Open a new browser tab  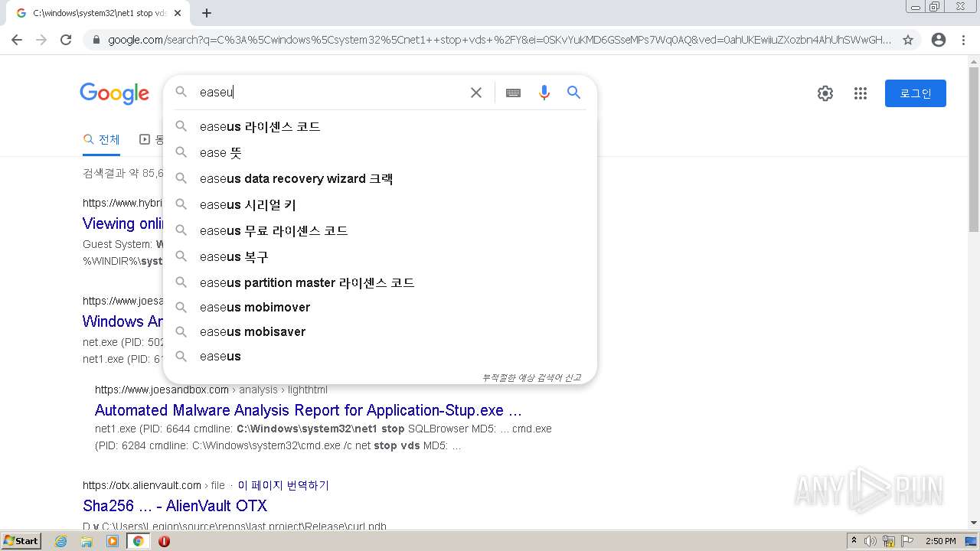coord(207,13)
